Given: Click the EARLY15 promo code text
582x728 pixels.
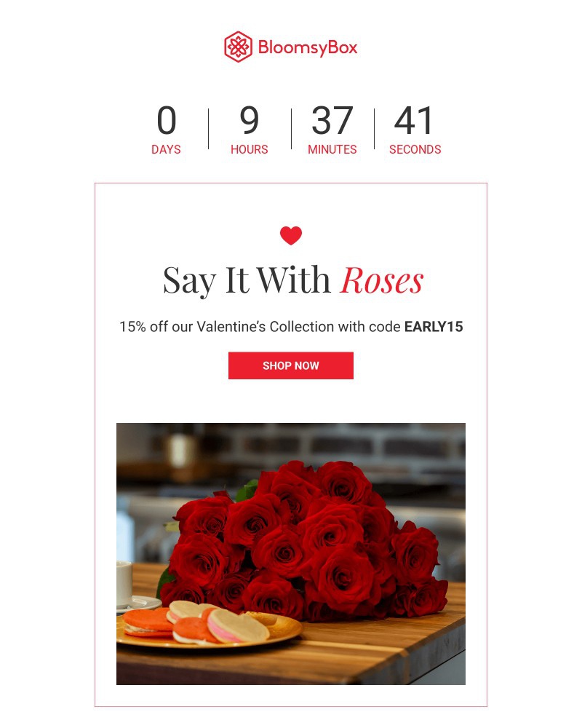Looking at the screenshot, I should tap(434, 326).
